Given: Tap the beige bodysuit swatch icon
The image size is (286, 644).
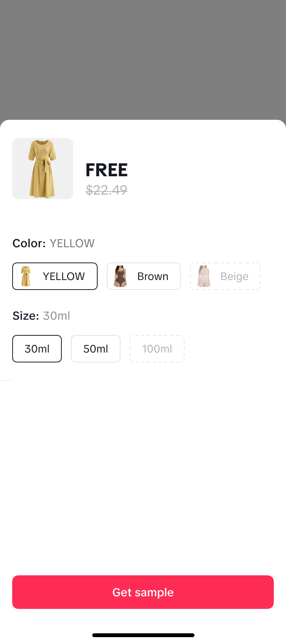Looking at the screenshot, I should (x=204, y=276).
